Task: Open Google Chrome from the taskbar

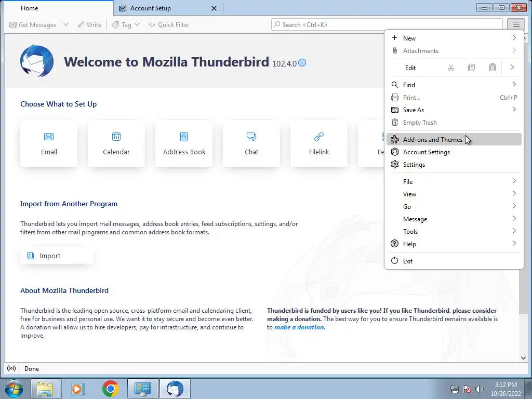Action: click(110, 389)
